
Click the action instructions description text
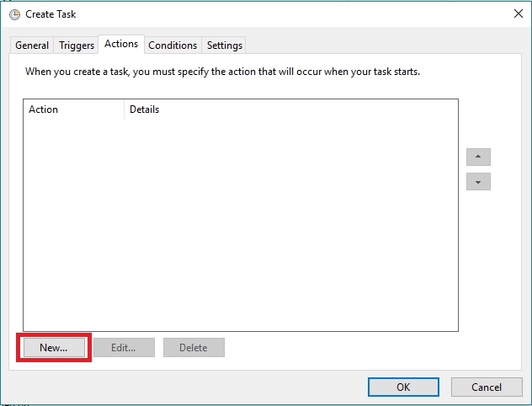point(222,72)
